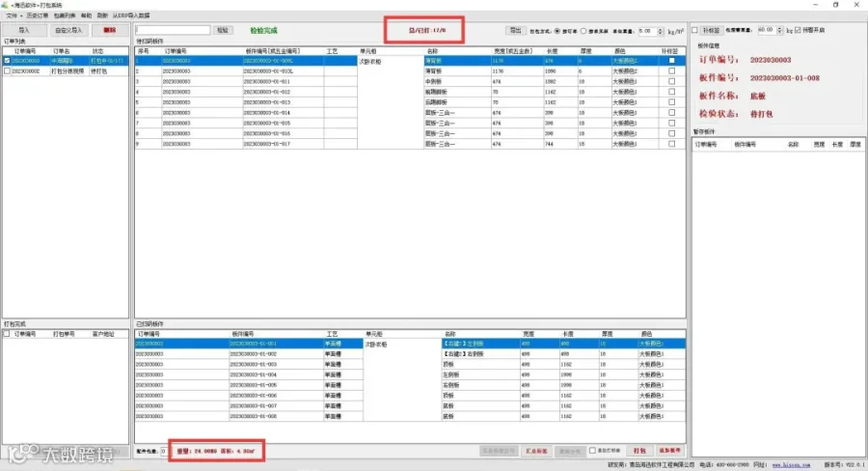868x471 pixels.
Task: Click the 刷新 menu item
Action: coord(102,15)
